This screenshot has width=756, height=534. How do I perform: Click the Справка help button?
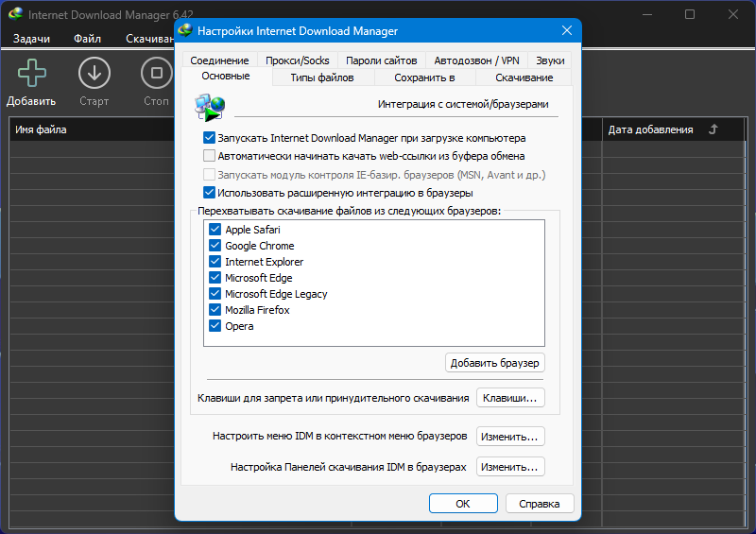click(540, 504)
